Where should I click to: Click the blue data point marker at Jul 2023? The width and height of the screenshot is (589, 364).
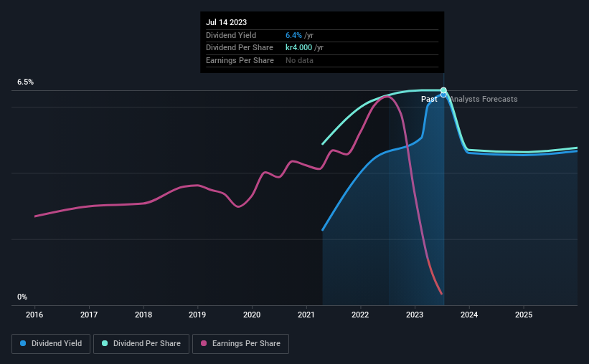coord(443,95)
